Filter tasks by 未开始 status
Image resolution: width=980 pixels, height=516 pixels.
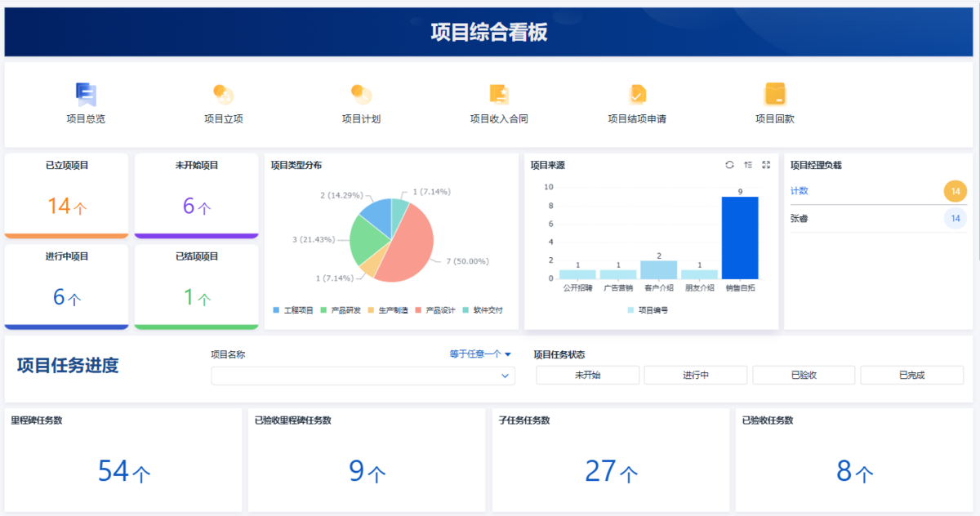tap(587, 375)
